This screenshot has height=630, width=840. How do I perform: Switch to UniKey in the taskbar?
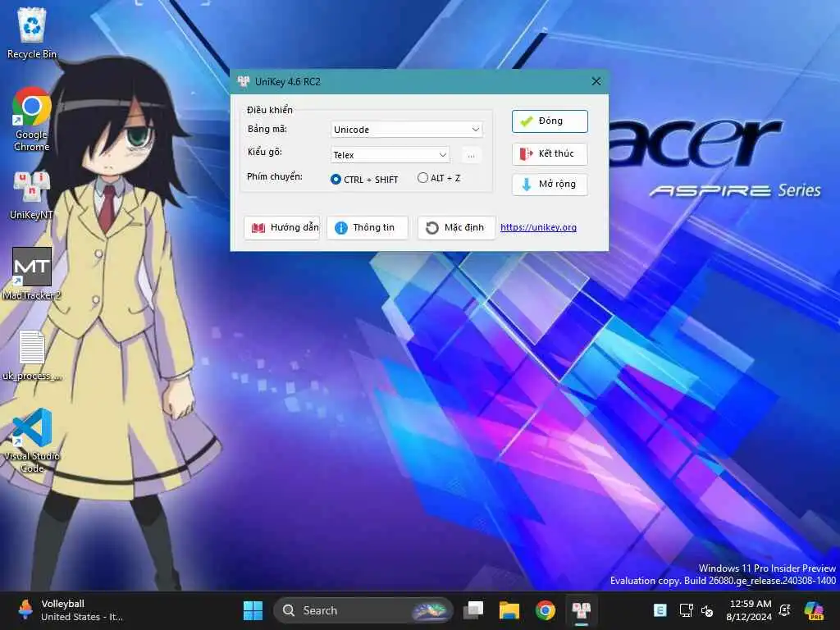click(x=582, y=610)
